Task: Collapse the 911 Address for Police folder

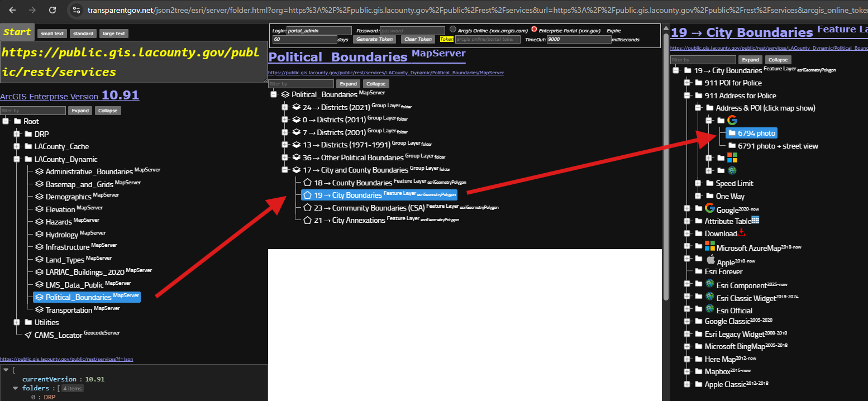Action: (687, 96)
